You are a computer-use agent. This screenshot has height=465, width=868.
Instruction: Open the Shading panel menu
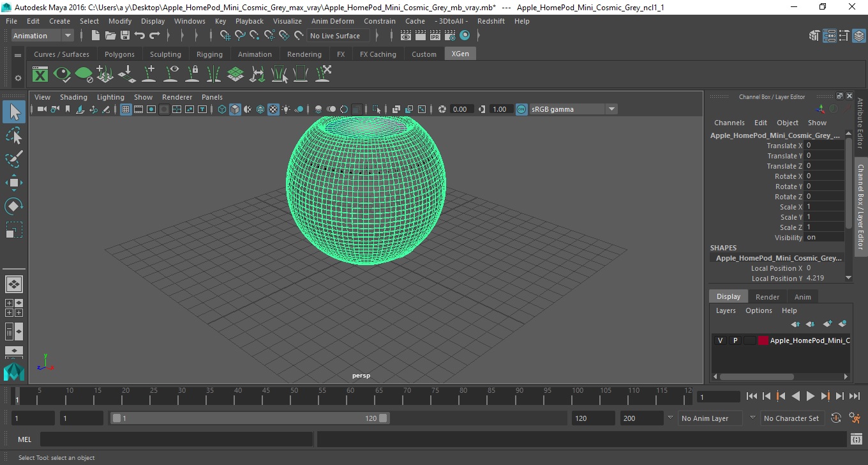tap(73, 97)
